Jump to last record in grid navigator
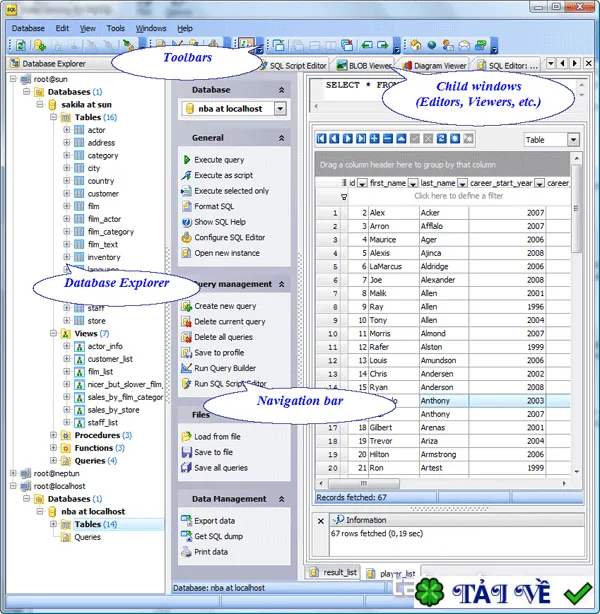Screen dimensions: 600x614 [x=361, y=138]
